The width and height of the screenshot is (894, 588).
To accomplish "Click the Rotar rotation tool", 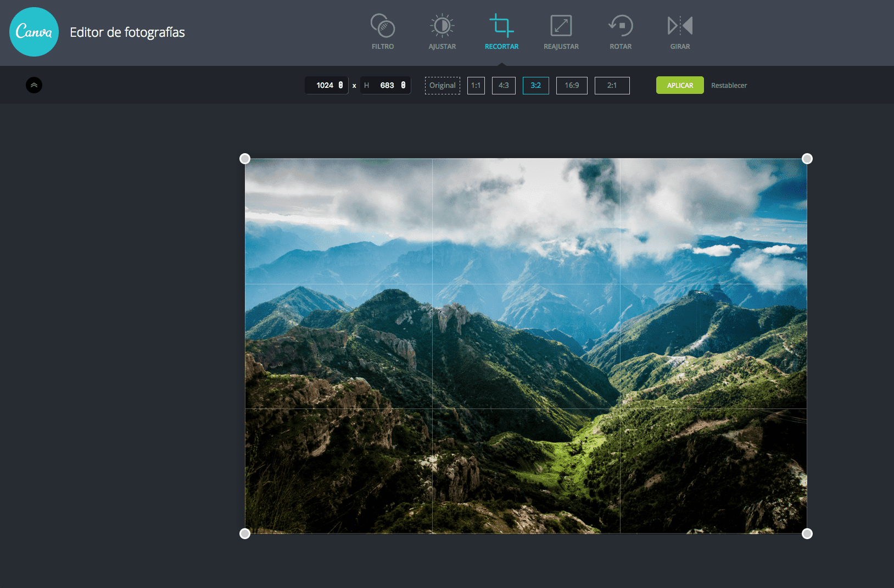I will pyautogui.click(x=620, y=30).
